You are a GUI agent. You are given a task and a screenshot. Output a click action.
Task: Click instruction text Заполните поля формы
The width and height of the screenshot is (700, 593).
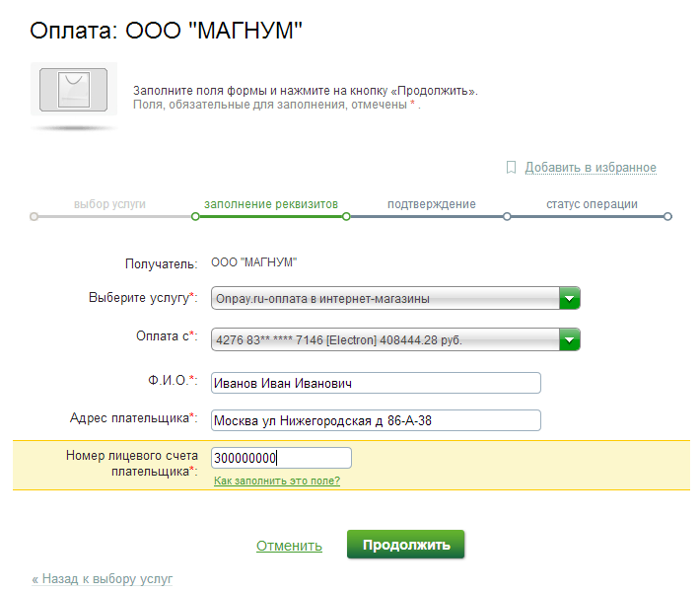(306, 91)
